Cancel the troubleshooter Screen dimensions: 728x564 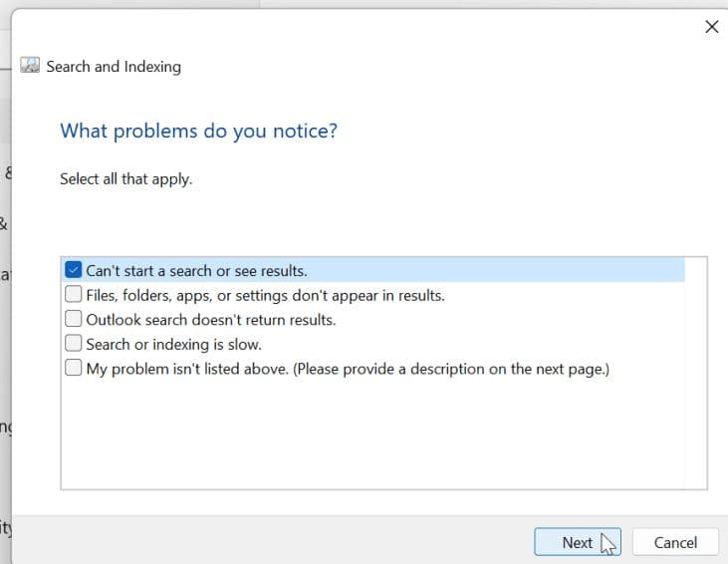coord(674,542)
